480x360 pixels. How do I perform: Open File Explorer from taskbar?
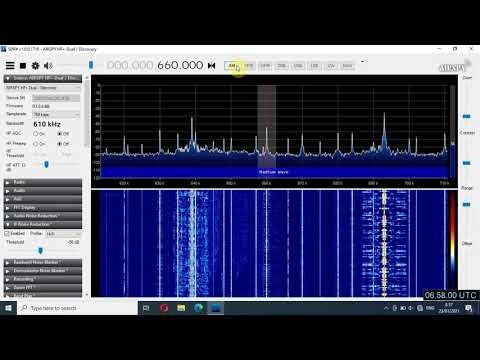click(x=181, y=308)
